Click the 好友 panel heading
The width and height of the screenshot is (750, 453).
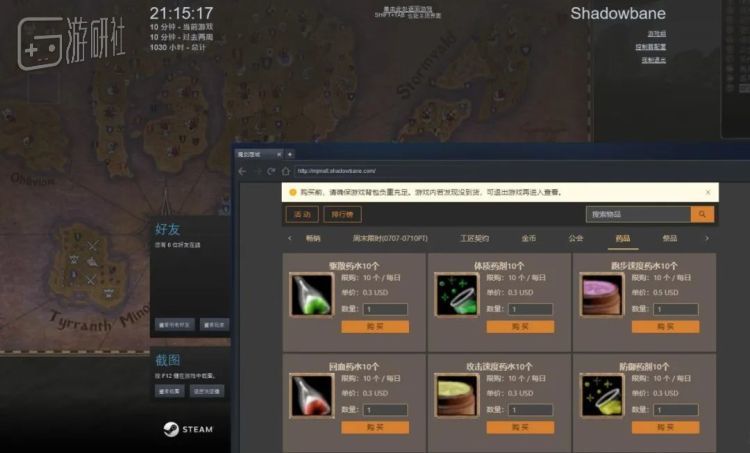pos(167,229)
